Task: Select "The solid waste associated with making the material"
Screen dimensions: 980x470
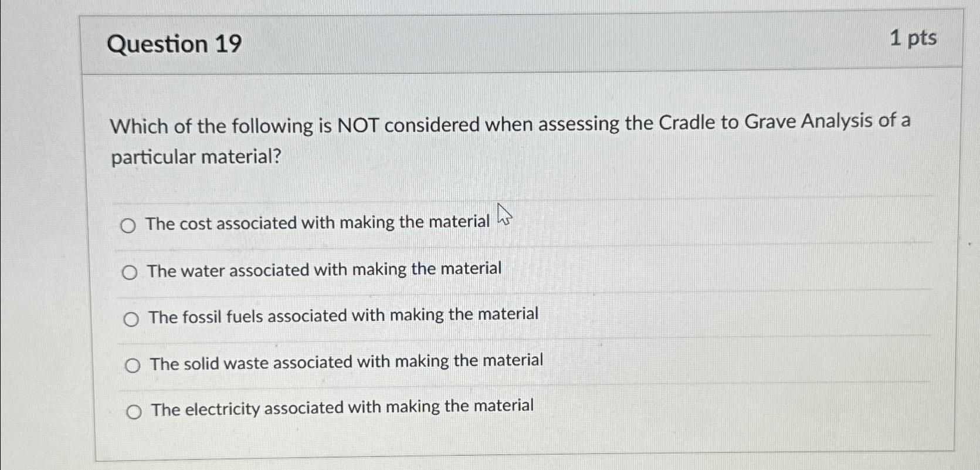Action: 134,365
